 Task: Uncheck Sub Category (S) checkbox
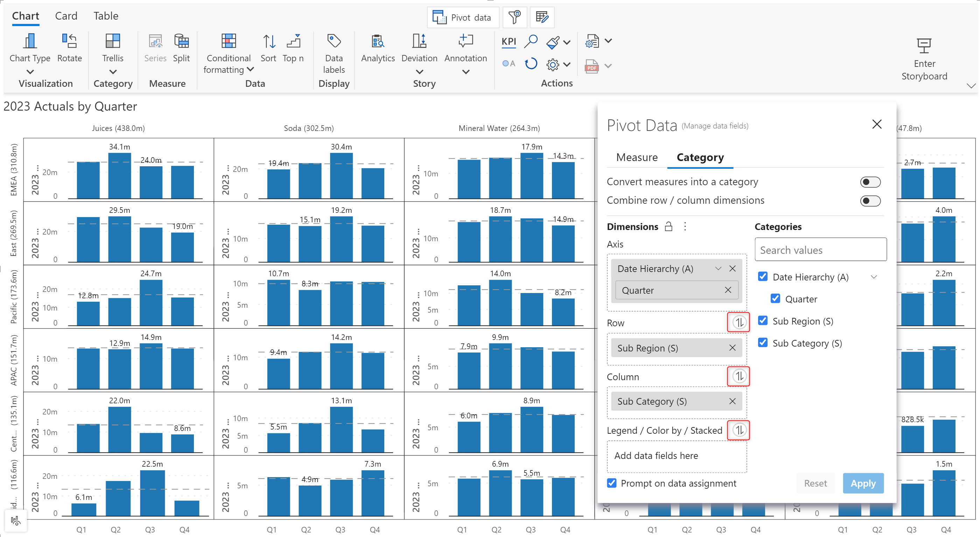pyautogui.click(x=762, y=342)
